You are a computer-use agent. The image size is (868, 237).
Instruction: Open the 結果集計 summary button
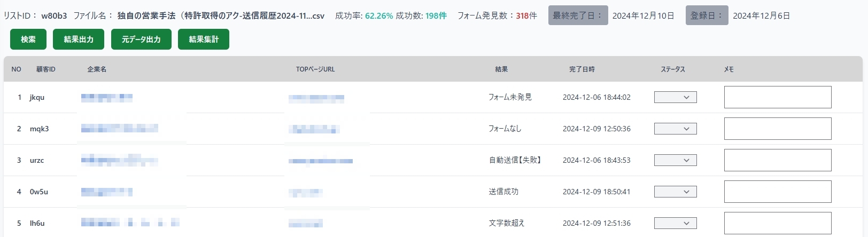[x=204, y=39]
